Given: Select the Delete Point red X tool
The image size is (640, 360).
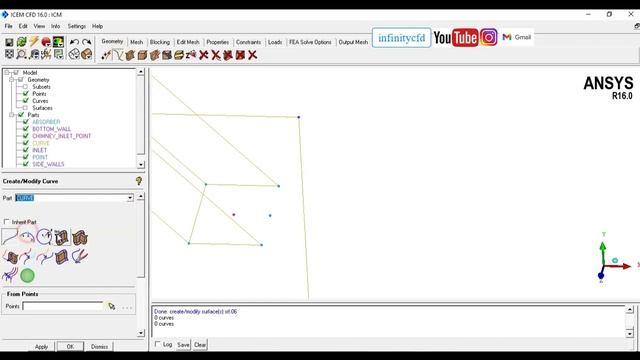Looking at the screenshot, I should [203, 55].
